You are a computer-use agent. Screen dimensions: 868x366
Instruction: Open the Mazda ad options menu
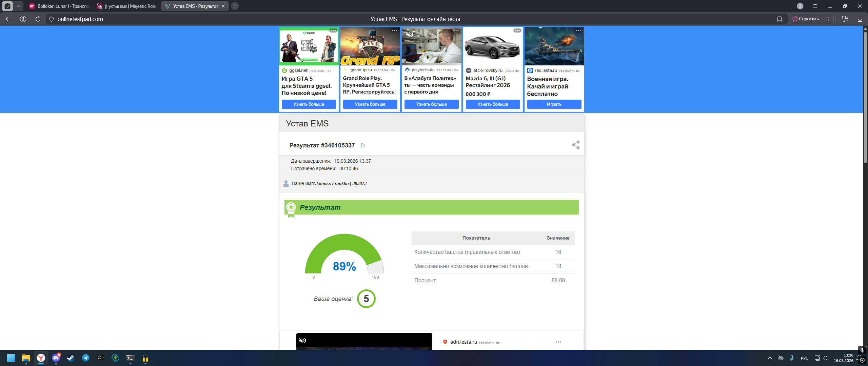[517, 30]
